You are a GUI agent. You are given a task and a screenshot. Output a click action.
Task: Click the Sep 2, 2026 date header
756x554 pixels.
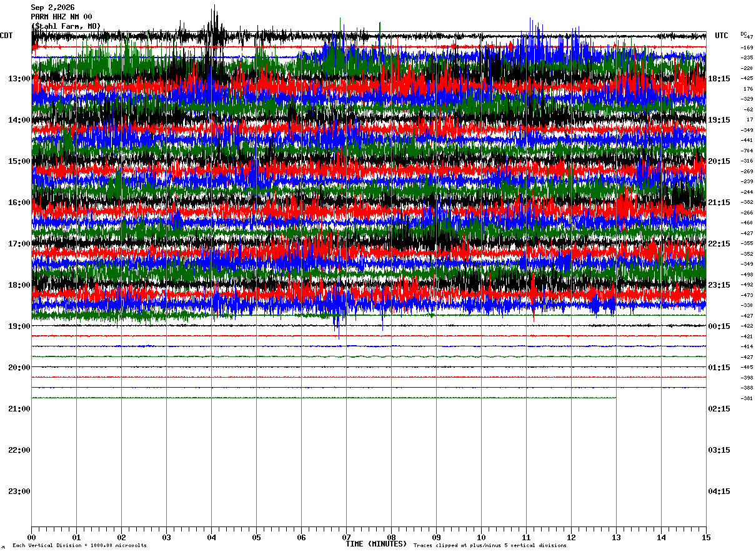[x=52, y=8]
